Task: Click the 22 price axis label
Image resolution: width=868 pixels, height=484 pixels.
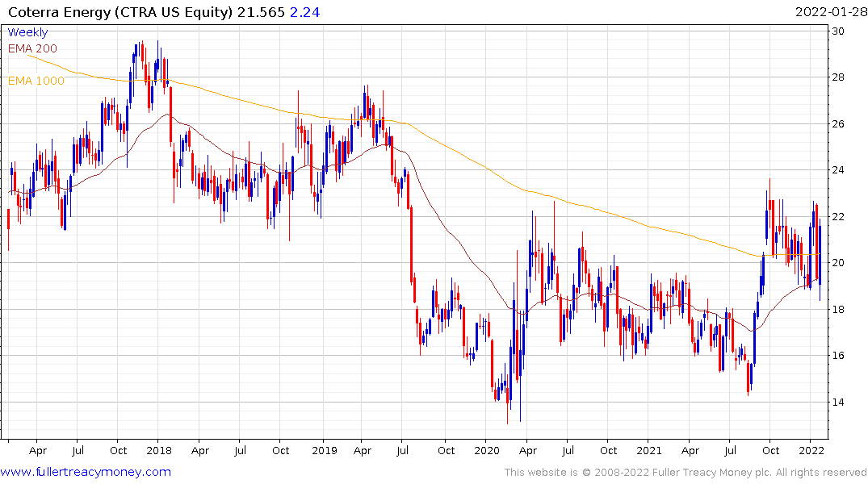Action: (x=838, y=216)
